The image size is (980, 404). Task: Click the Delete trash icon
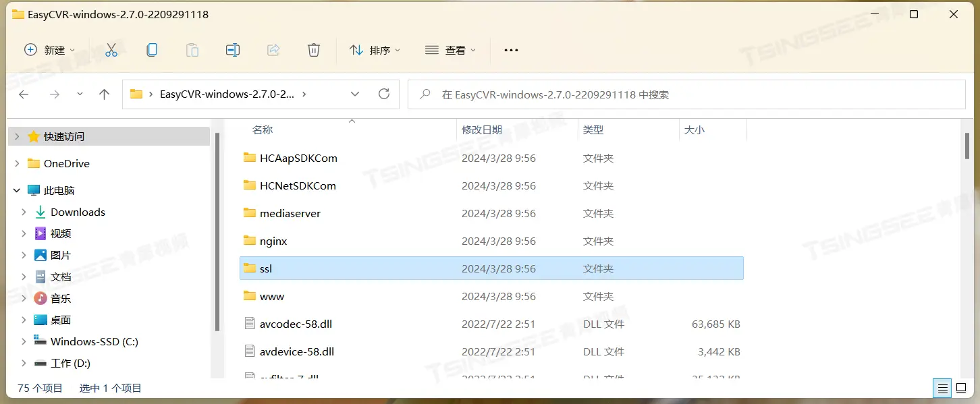(x=313, y=50)
